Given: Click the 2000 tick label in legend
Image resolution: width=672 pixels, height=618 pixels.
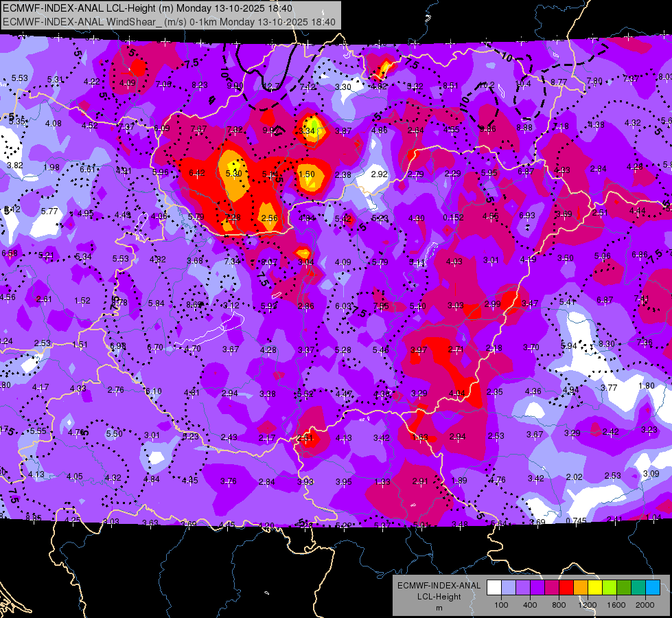Looking at the screenshot, I should (x=645, y=605).
